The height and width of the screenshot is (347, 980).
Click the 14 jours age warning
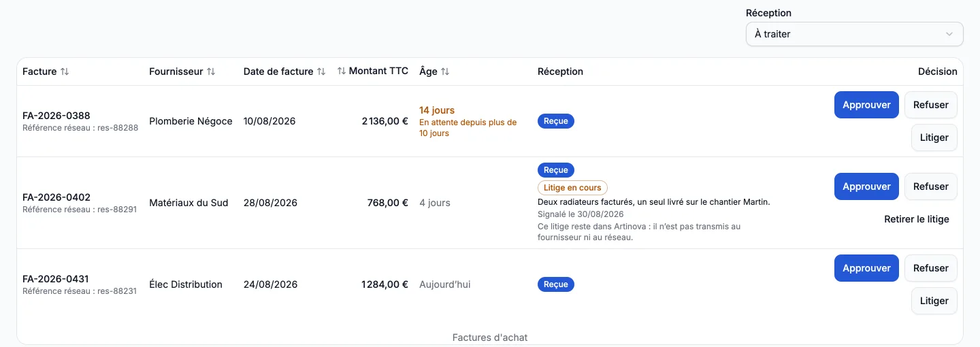click(437, 110)
